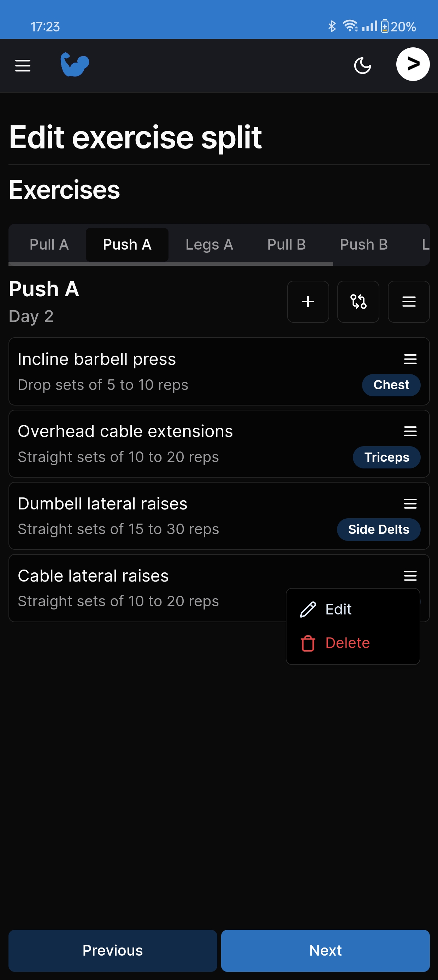438x980 pixels.
Task: Choose Edit from the context menu
Action: click(x=338, y=609)
